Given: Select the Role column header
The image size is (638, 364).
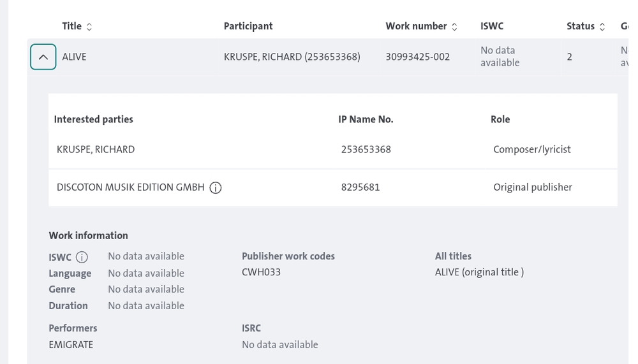Looking at the screenshot, I should [x=500, y=120].
